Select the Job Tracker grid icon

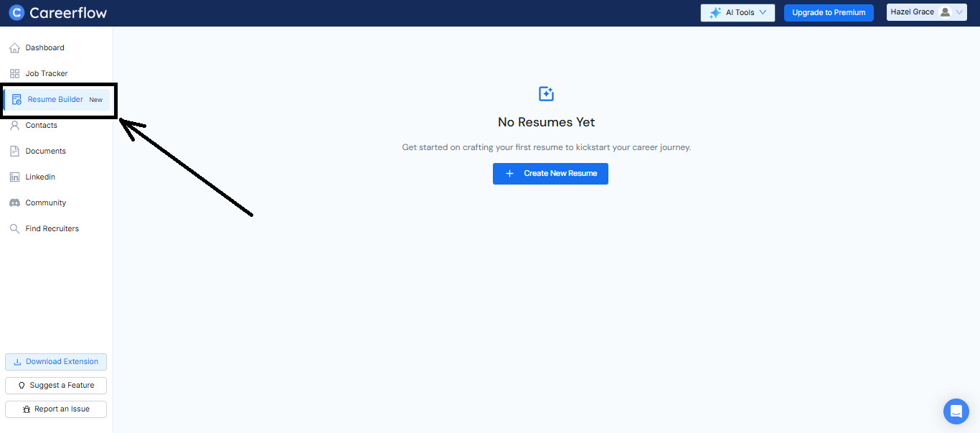pyautogui.click(x=14, y=74)
